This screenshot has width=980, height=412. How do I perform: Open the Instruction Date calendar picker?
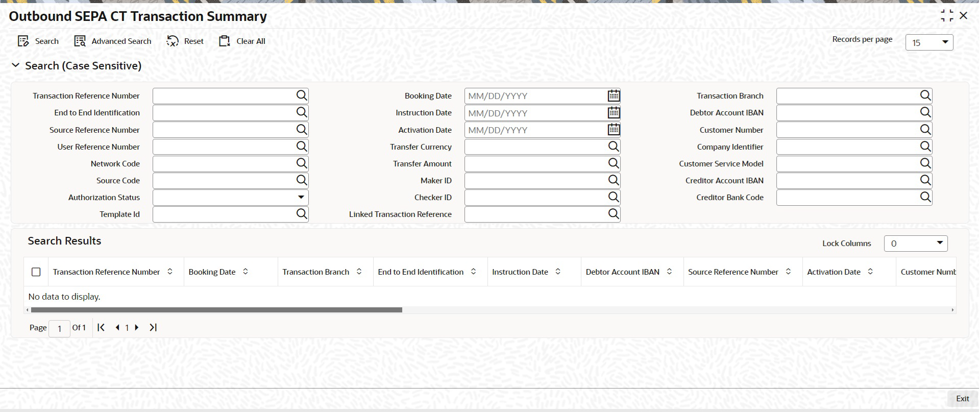coord(614,112)
